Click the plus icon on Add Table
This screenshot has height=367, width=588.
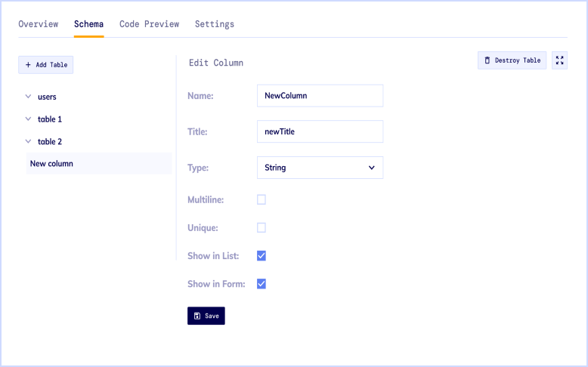tap(28, 65)
